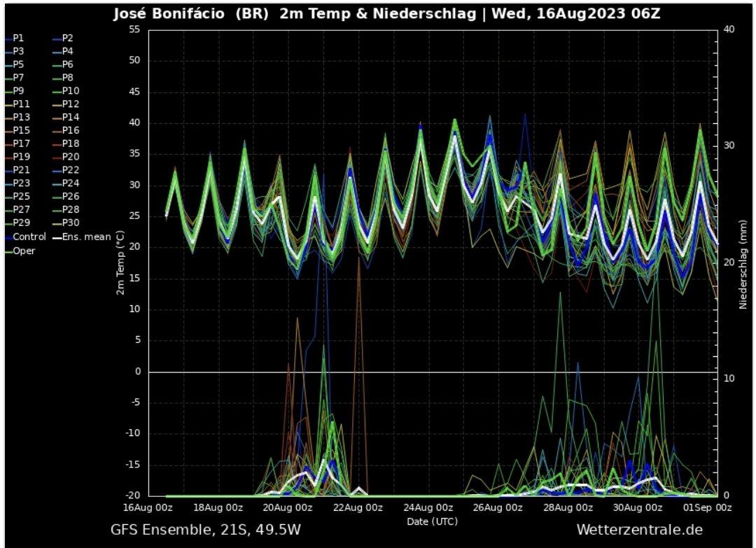This screenshot has width=756, height=548.
Task: Click the "18Aug 00z" date label
Action: 218,507
